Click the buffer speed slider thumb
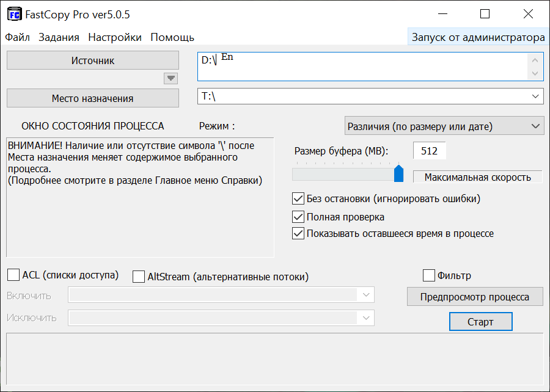This screenshot has width=550, height=392. (x=398, y=173)
